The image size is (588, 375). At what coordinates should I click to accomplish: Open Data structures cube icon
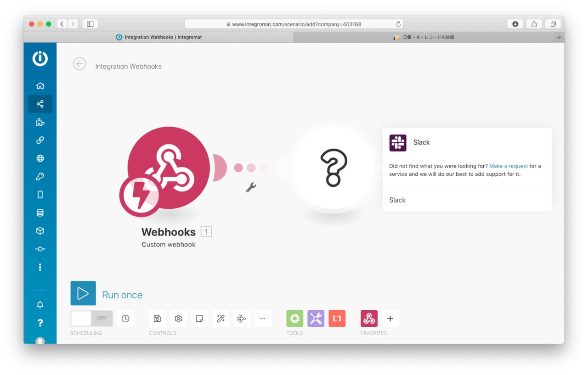[x=40, y=231]
